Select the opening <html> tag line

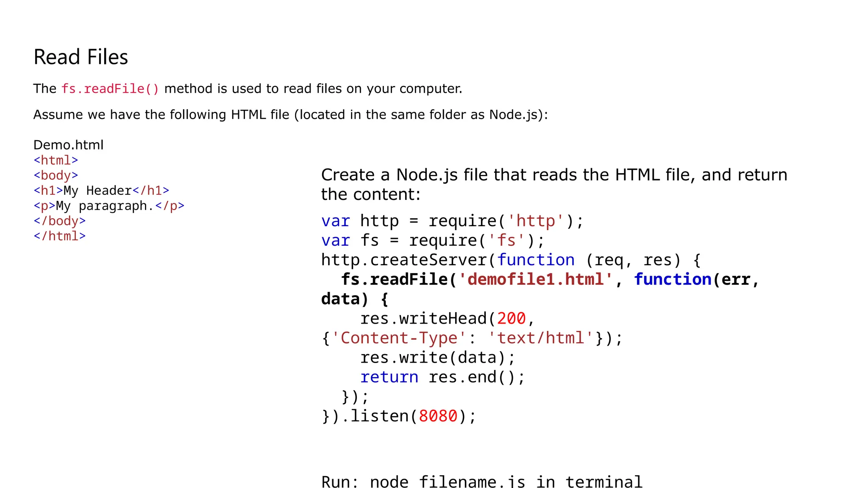pyautogui.click(x=56, y=161)
